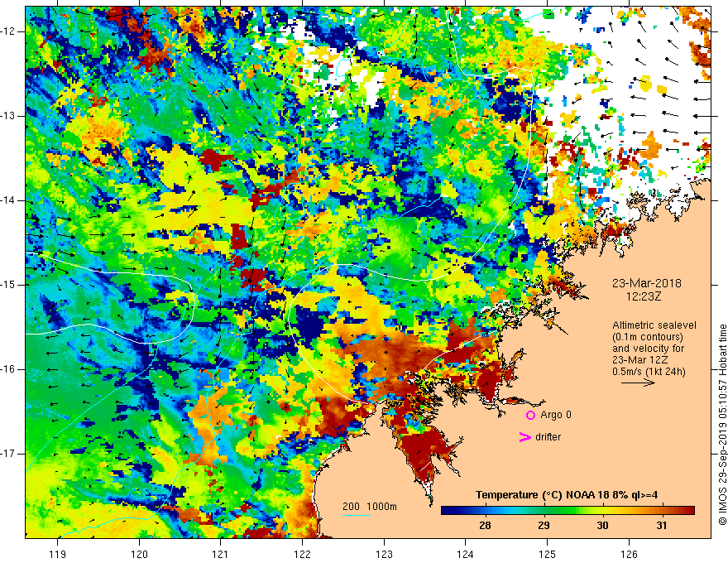This screenshot has width=728, height=563.
Task: Click the '124' longitude axis label
Action: (466, 554)
